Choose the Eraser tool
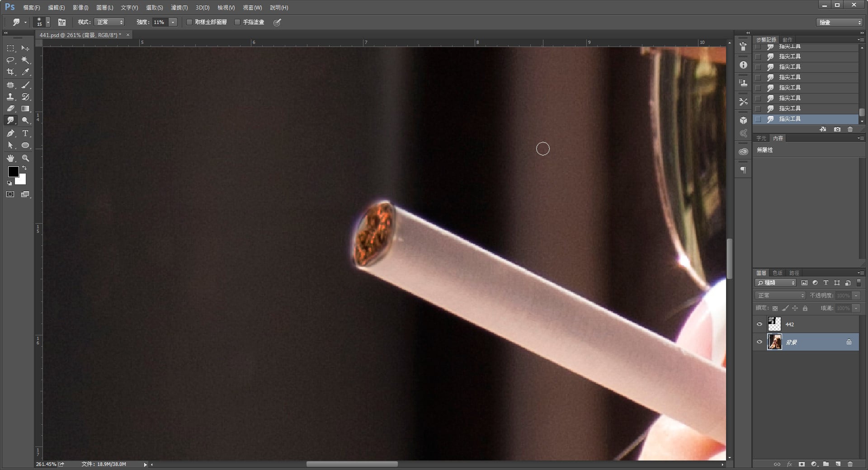Image resolution: width=868 pixels, height=470 pixels. (10, 108)
